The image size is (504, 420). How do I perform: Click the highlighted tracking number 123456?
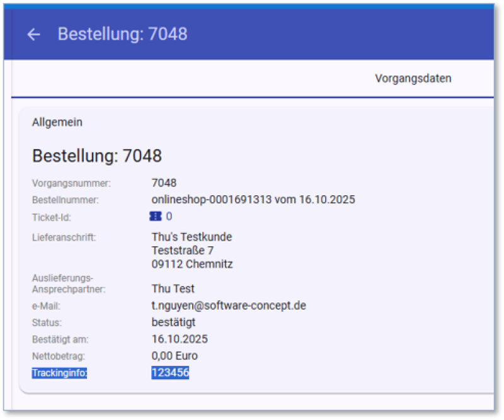pos(170,373)
